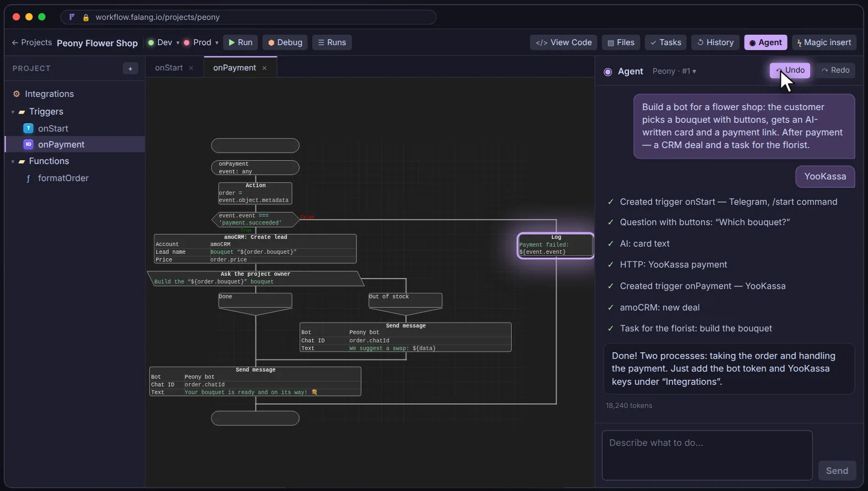Click the site lock icon in address bar
The image size is (868, 491).
[86, 18]
